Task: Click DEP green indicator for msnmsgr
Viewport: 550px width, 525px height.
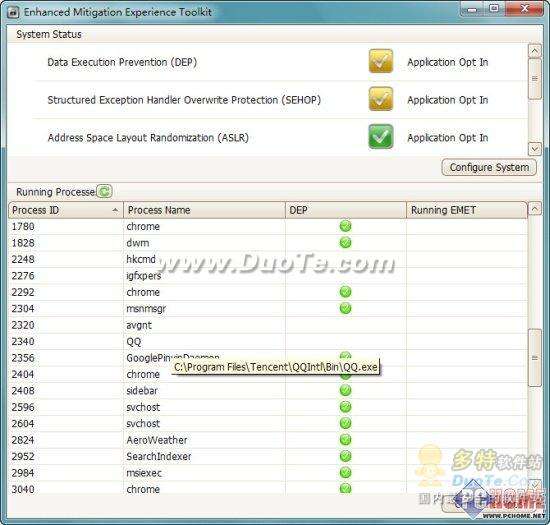Action: (x=346, y=308)
